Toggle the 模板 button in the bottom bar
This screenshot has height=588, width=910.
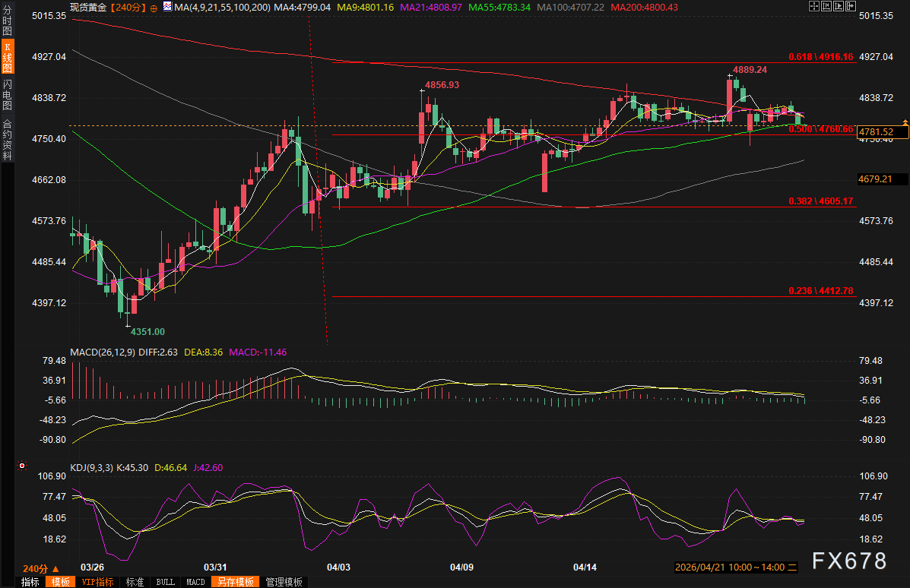(x=59, y=582)
